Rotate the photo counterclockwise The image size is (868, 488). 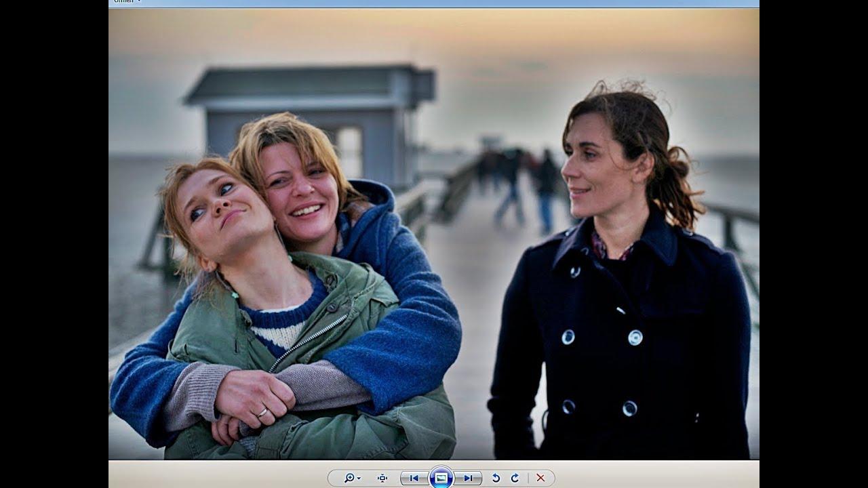[496, 478]
